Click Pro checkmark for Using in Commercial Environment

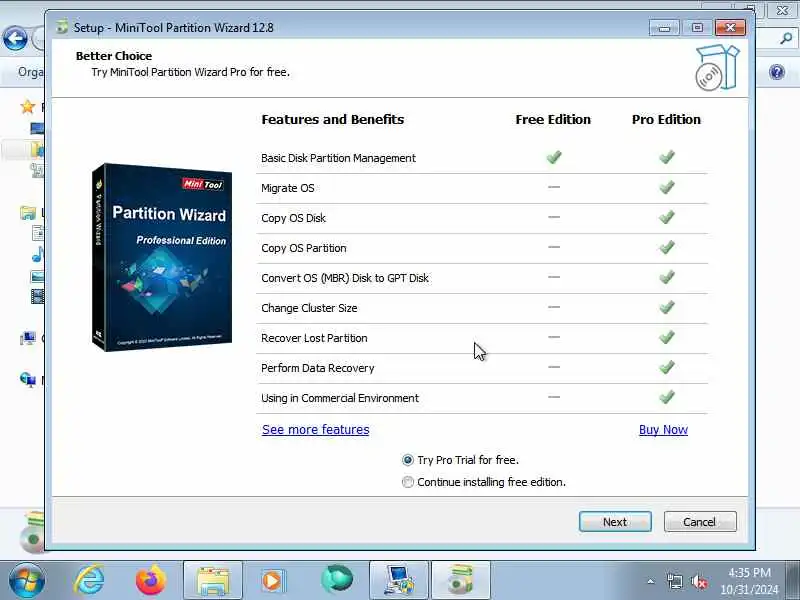click(x=667, y=397)
